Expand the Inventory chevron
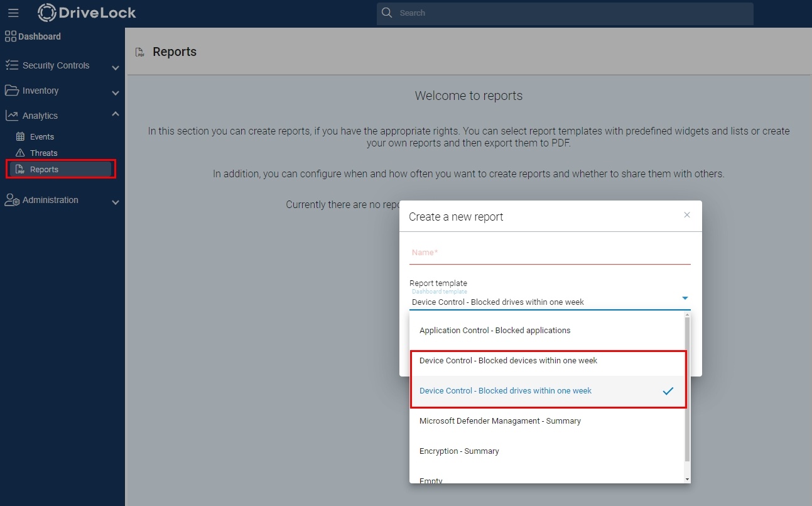Screen dimensions: 812x506 [x=116, y=92]
